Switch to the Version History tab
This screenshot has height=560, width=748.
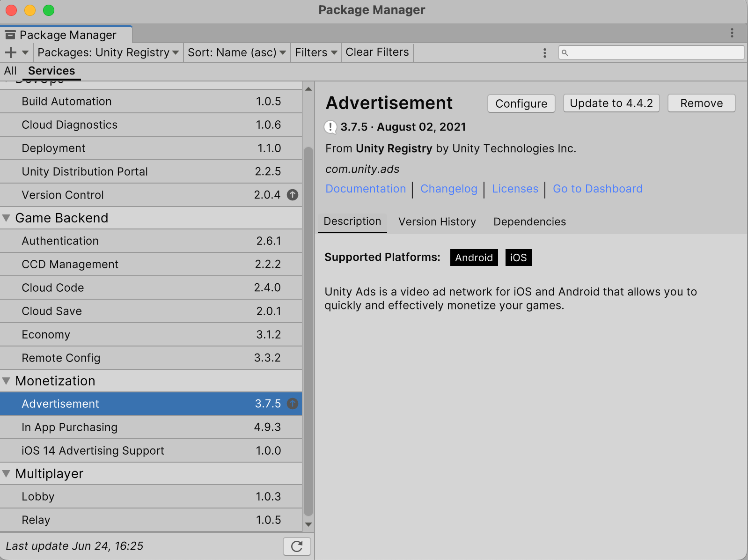coord(437,221)
